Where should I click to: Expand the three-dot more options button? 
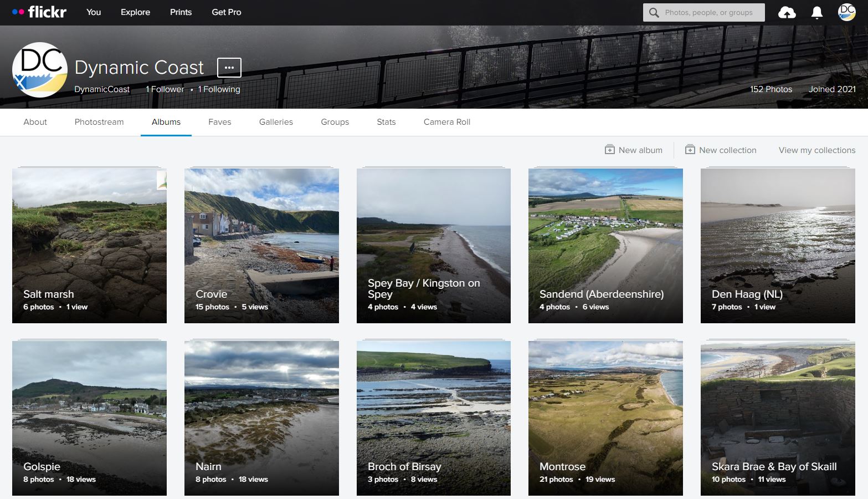(229, 68)
